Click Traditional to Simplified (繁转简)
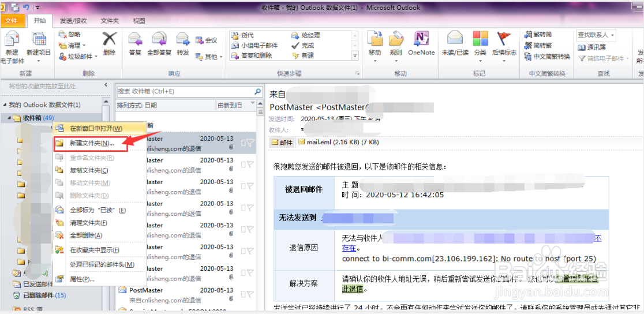The image size is (644, 314). click(x=538, y=35)
